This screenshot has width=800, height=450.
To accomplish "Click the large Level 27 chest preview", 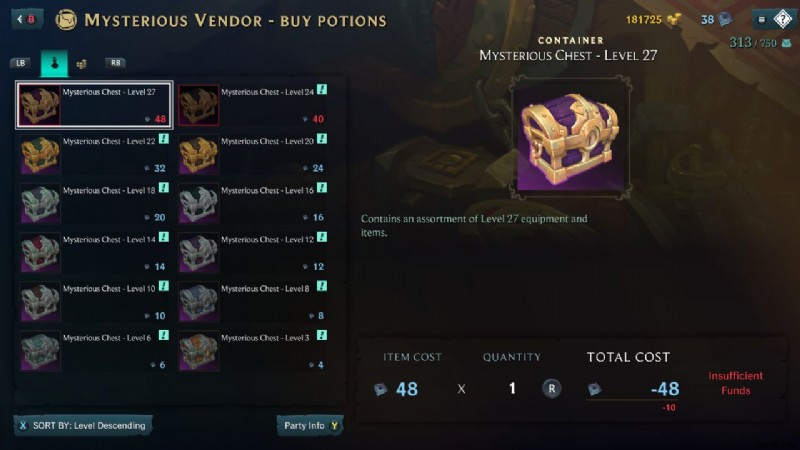I will 570,139.
